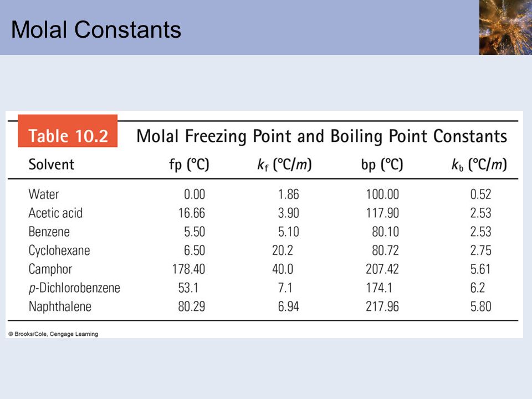Click water's kf value 1.86

pyautogui.click(x=288, y=195)
